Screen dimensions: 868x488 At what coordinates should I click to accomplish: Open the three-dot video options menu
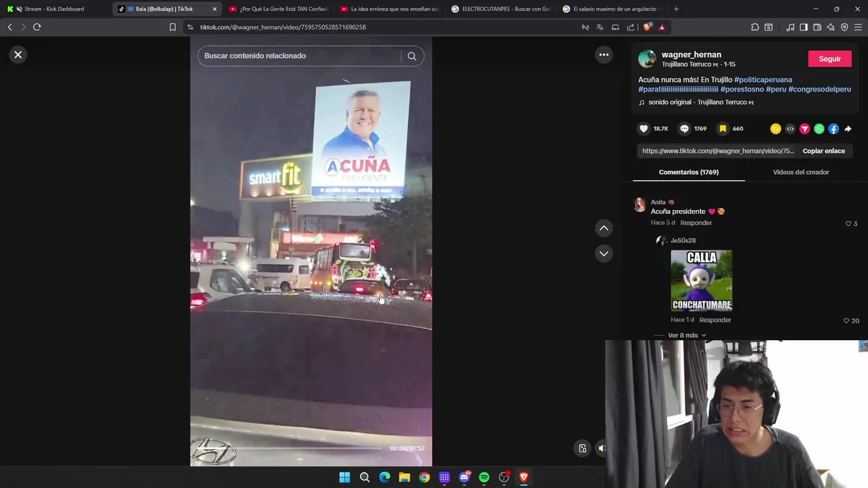[x=604, y=55]
